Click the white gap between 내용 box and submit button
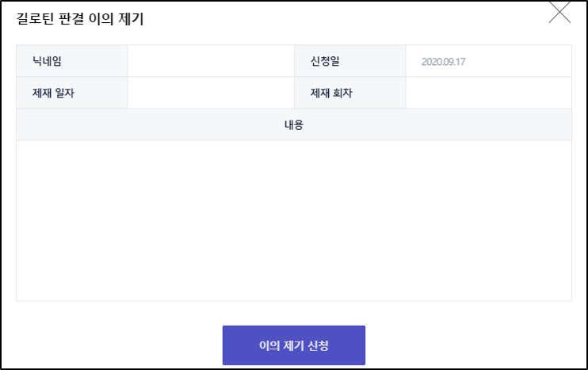Image resolution: width=588 pixels, height=370 pixels. [x=293, y=313]
